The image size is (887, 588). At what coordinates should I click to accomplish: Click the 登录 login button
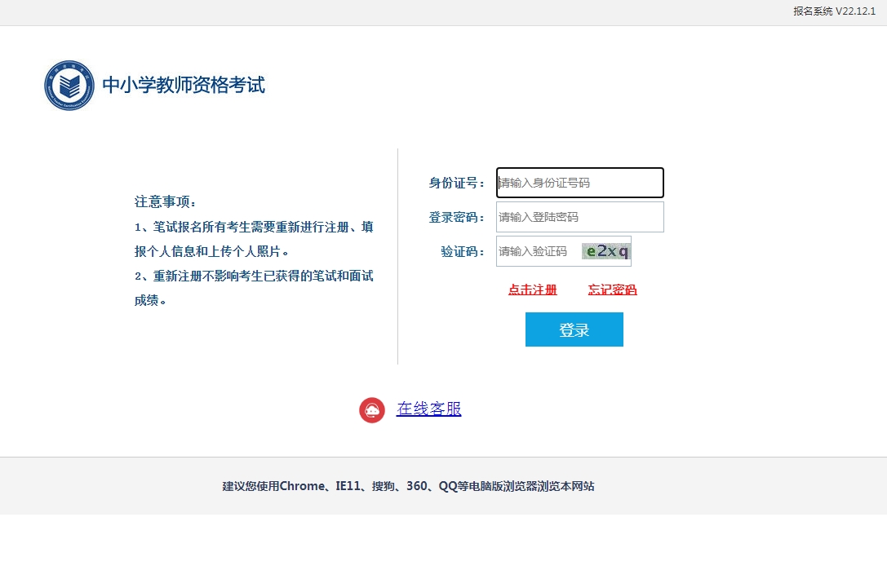tap(574, 329)
